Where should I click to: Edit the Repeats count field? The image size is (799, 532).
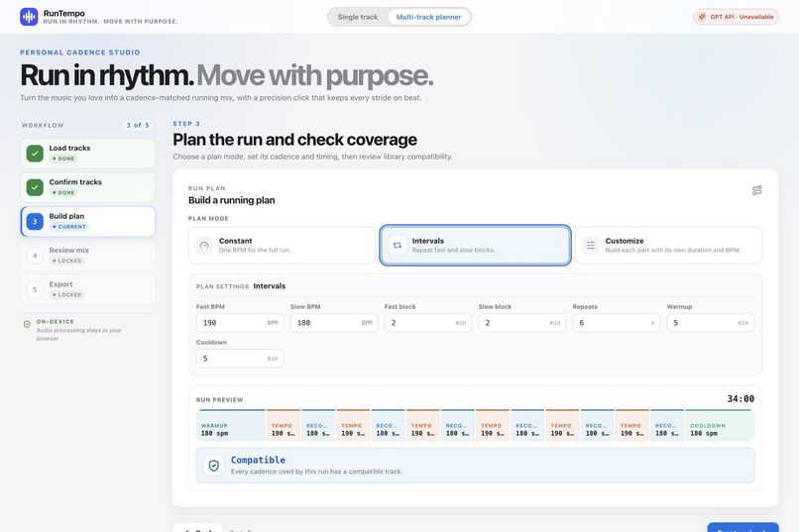point(616,323)
